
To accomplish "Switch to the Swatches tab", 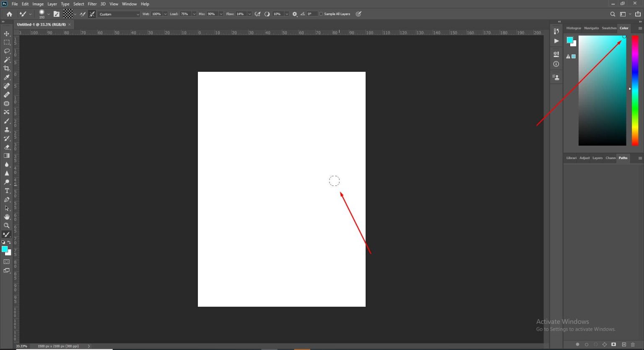I will pyautogui.click(x=609, y=28).
